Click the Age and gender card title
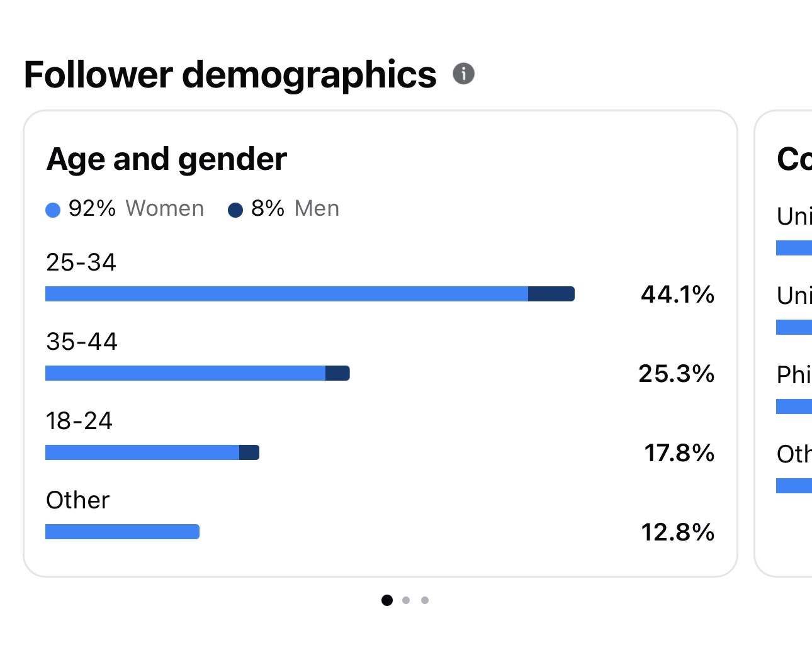 coord(166,159)
